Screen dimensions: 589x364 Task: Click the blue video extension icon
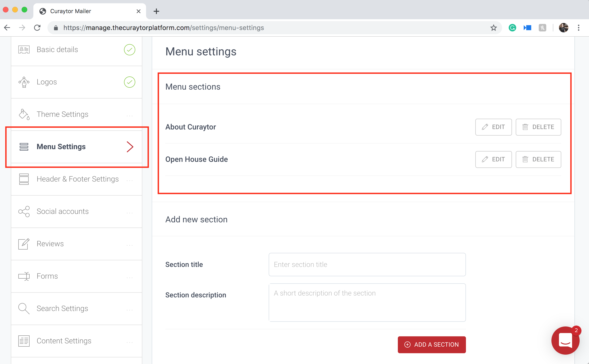[527, 28]
